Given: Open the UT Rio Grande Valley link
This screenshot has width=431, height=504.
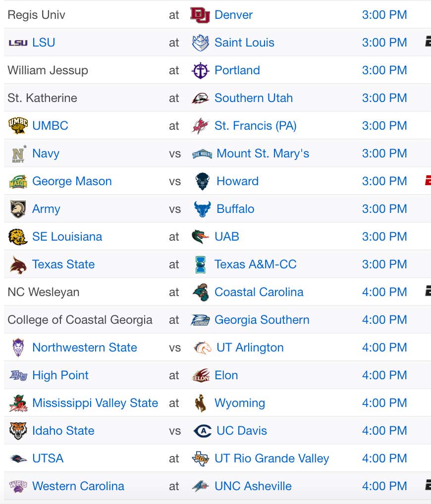Looking at the screenshot, I should tap(272, 458).
